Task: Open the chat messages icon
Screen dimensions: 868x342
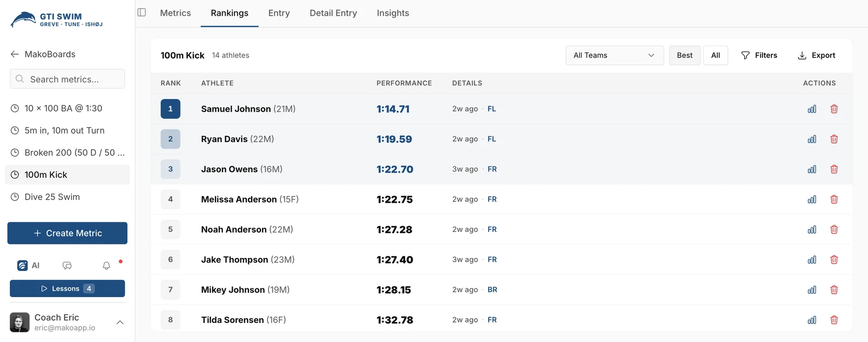Action: coord(67,266)
